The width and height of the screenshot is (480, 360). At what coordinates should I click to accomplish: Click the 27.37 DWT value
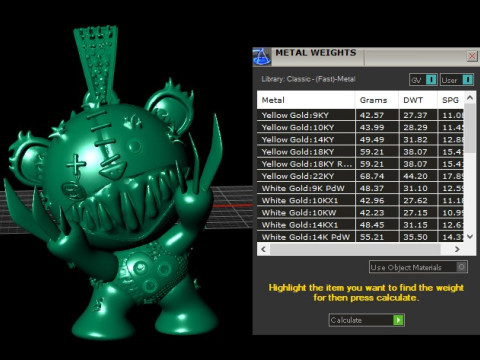(x=415, y=115)
